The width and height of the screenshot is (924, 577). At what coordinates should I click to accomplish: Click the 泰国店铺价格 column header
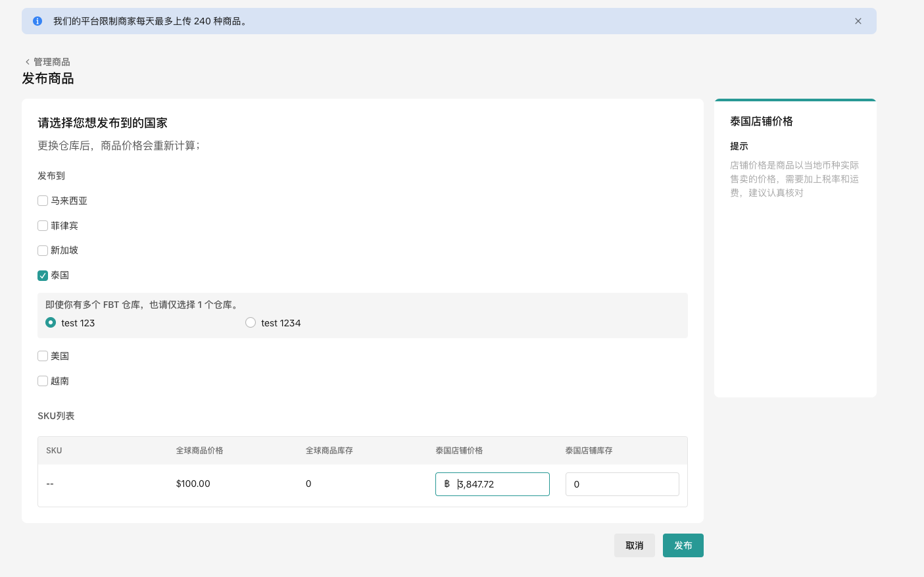[459, 451]
